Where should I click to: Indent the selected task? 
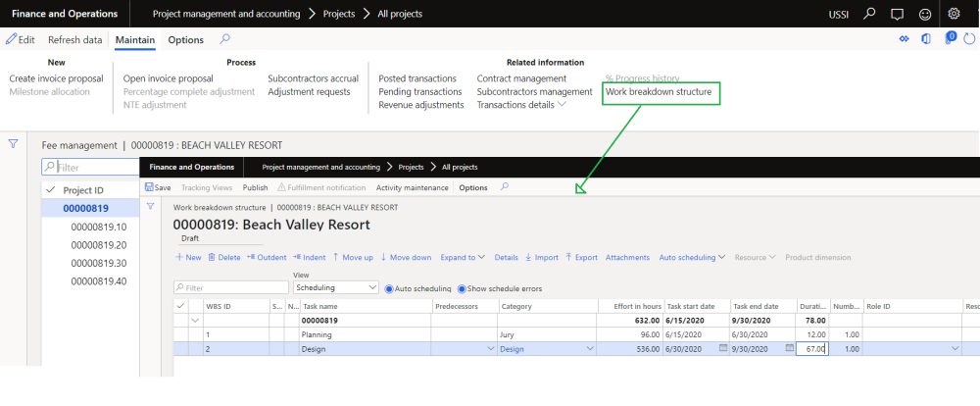(x=310, y=257)
